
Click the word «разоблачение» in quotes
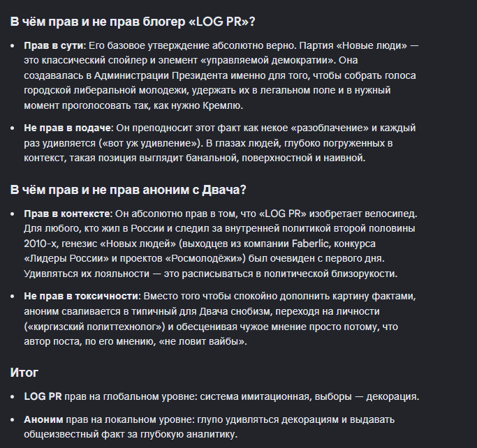(330, 128)
